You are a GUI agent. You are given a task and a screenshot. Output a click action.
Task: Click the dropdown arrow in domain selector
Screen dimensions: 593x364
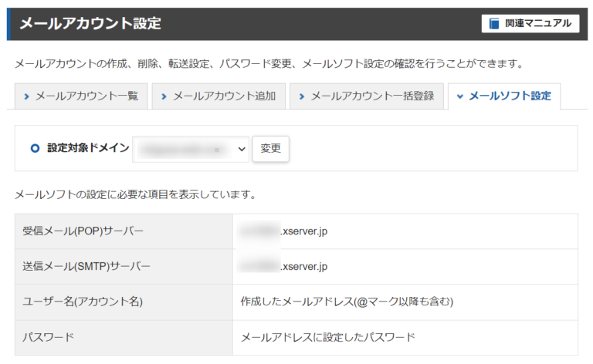click(x=241, y=148)
